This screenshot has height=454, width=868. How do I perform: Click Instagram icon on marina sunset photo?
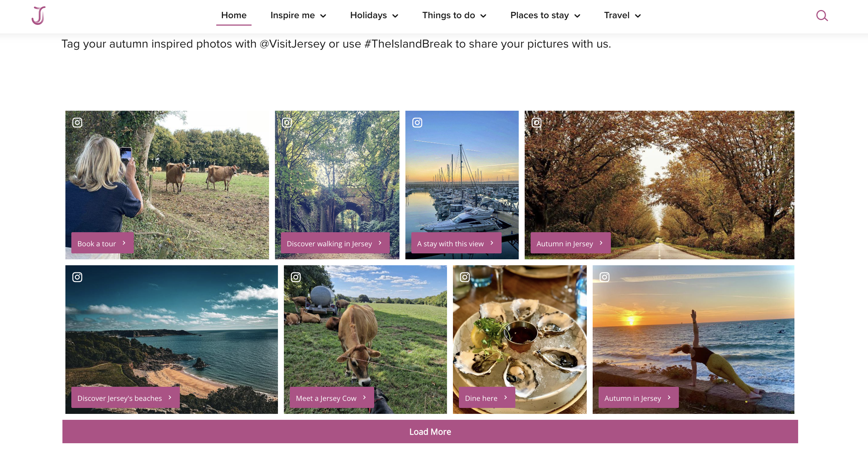[417, 123]
